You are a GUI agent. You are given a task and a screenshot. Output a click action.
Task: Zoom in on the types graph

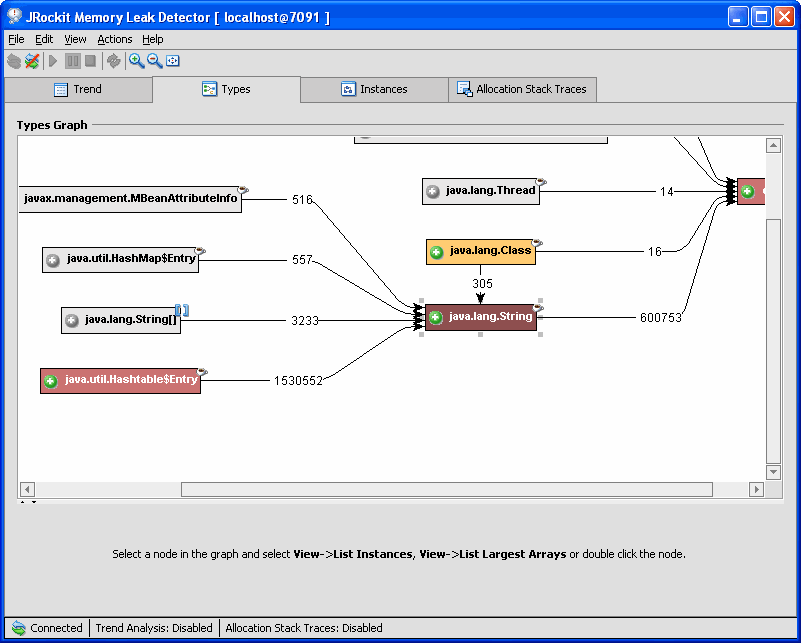pos(136,61)
